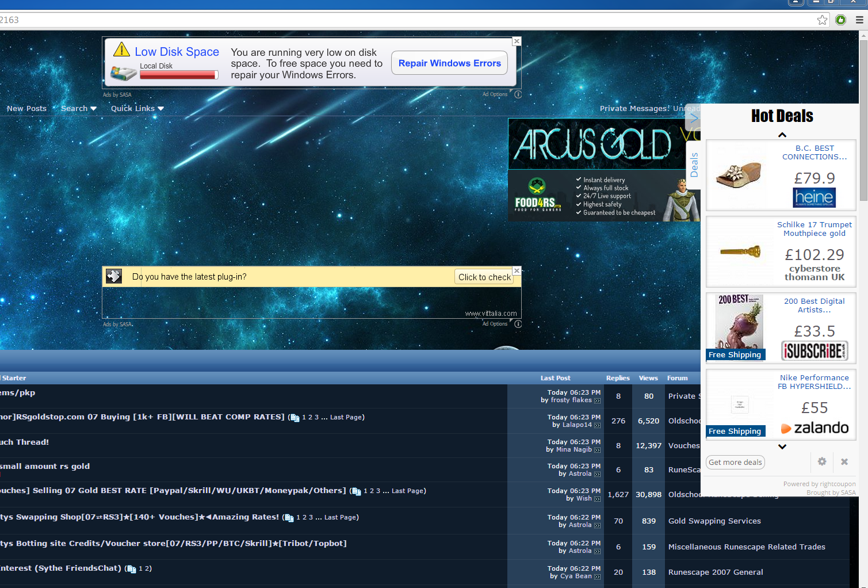This screenshot has width=868, height=588.
Task: Go to last post by Wish icon
Action: click(598, 499)
